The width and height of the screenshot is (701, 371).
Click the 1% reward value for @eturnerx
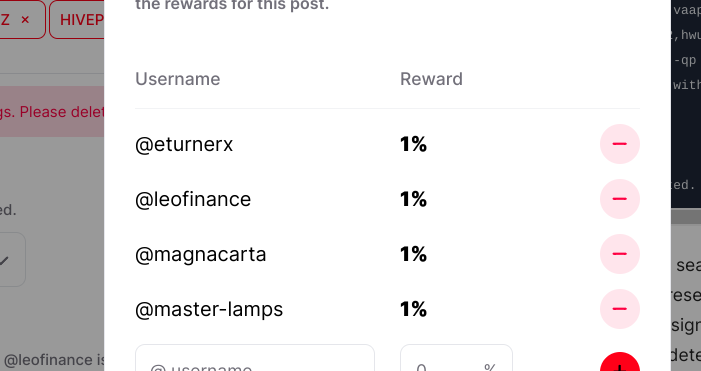414,144
